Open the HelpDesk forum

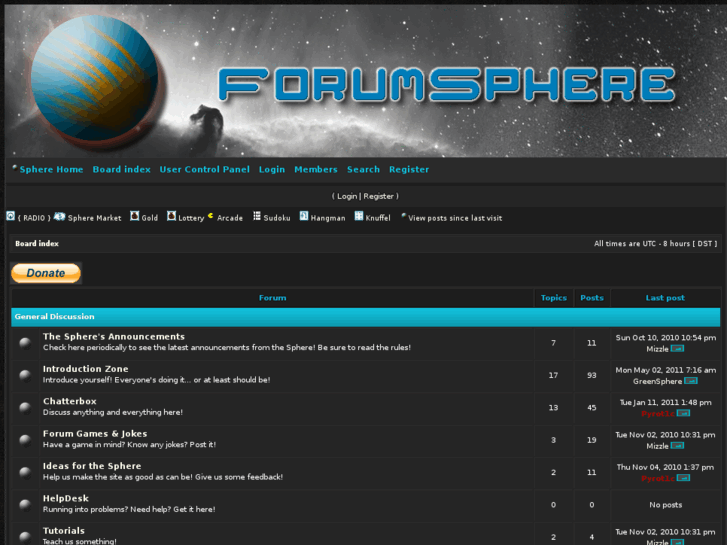pos(66,499)
